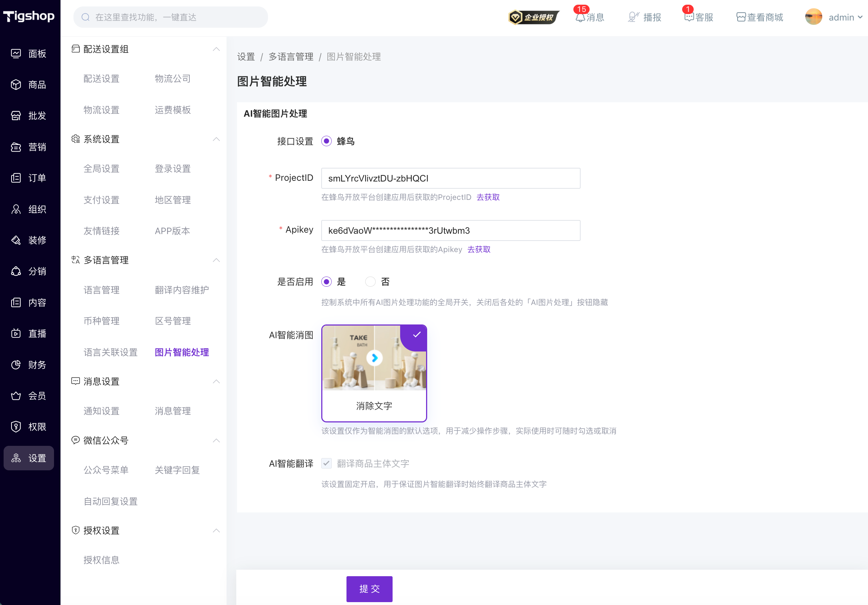This screenshot has width=868, height=605.
Task: Open the 面板 dashboard icon
Action: 16,54
